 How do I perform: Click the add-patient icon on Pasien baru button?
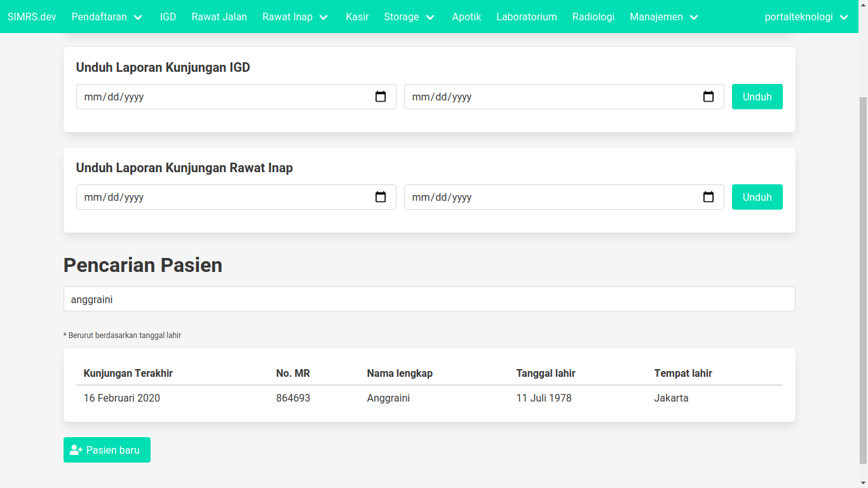(76, 449)
